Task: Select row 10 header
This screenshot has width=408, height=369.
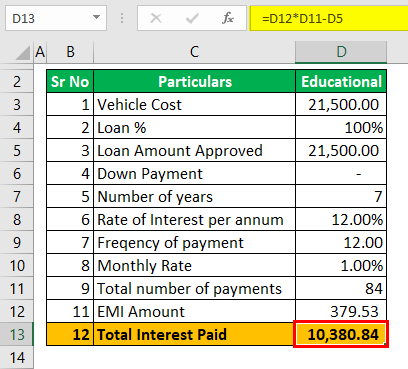Action: (x=17, y=265)
